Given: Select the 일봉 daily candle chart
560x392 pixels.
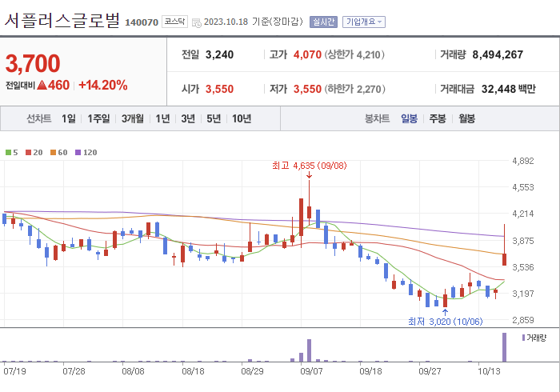Looking at the screenshot, I should [409, 118].
